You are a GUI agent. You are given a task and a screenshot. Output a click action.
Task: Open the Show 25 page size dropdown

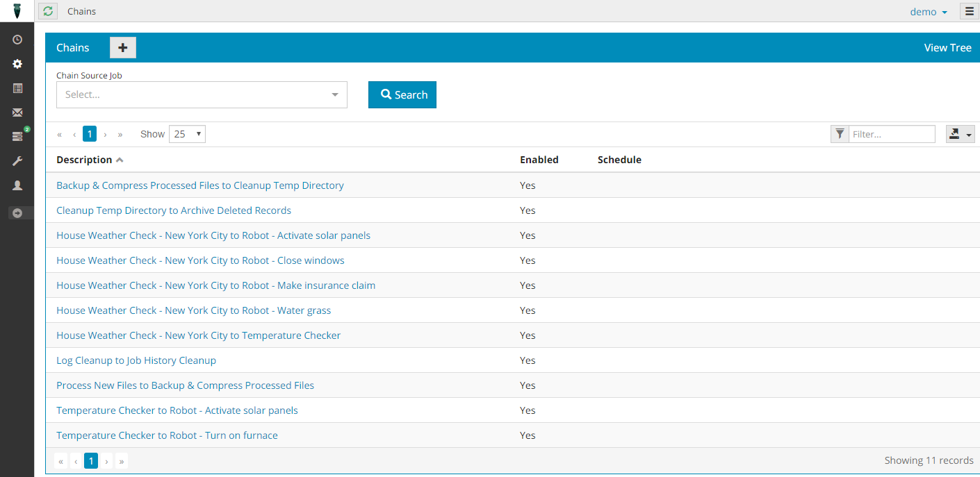click(187, 134)
